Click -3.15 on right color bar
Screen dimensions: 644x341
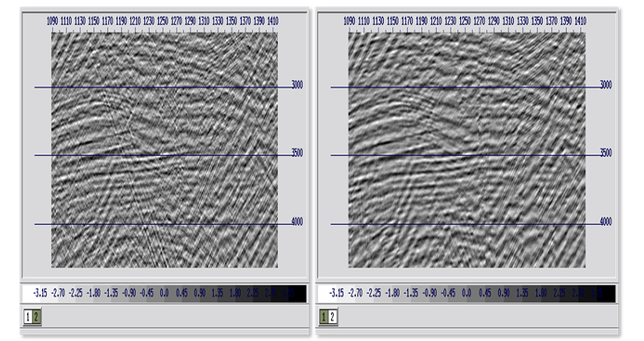pos(336,294)
